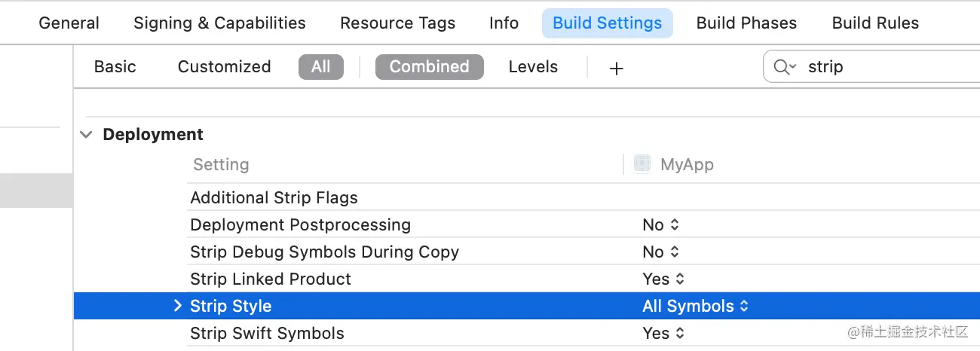Switch to Levels view

pos(533,67)
